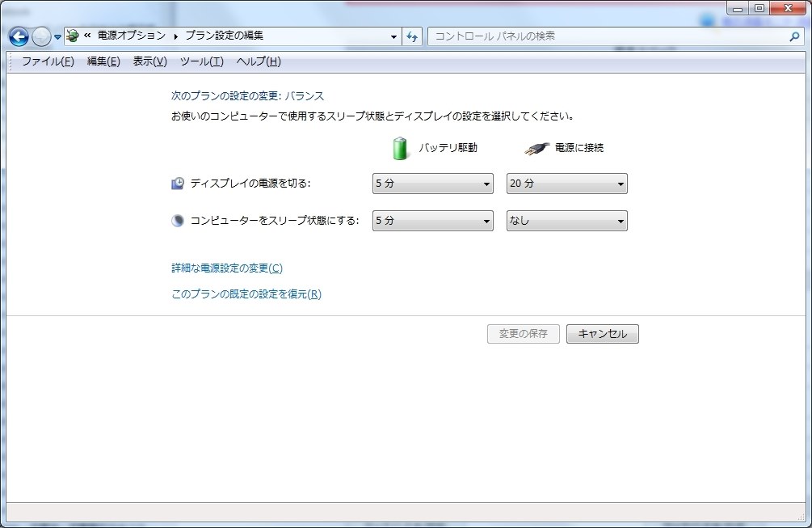The image size is (812, 528).
Task: Click the power plug icon
Action: 536,148
